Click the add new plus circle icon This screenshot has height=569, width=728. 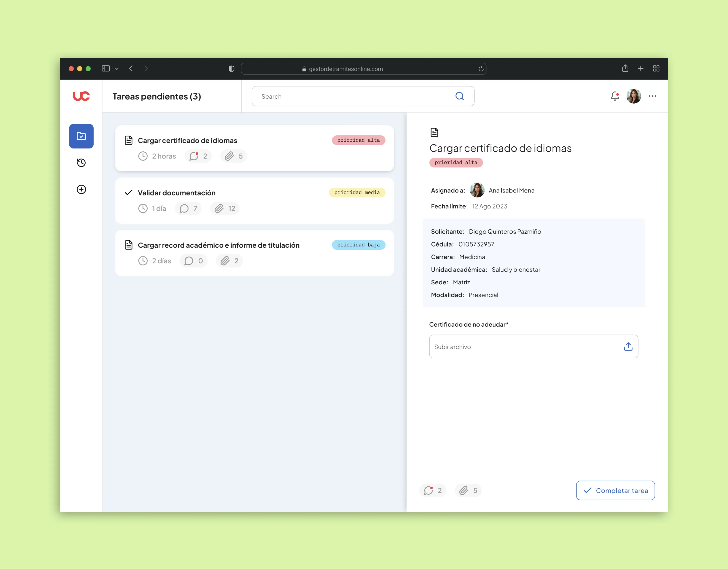pyautogui.click(x=81, y=189)
